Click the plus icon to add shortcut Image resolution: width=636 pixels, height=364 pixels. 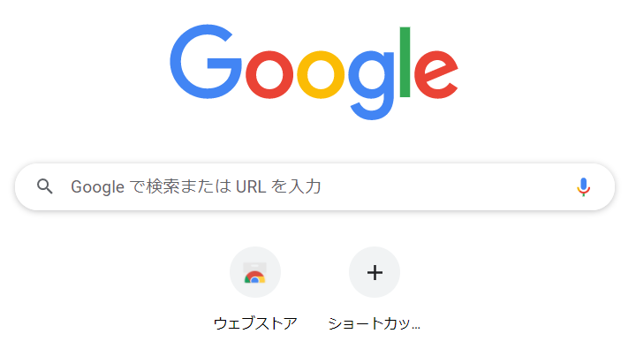[x=375, y=272]
